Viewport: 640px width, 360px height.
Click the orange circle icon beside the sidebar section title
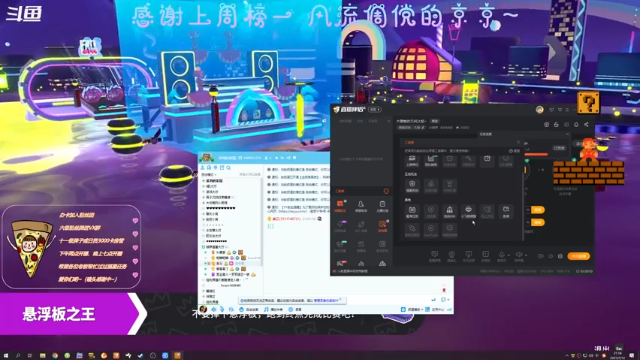point(386,191)
